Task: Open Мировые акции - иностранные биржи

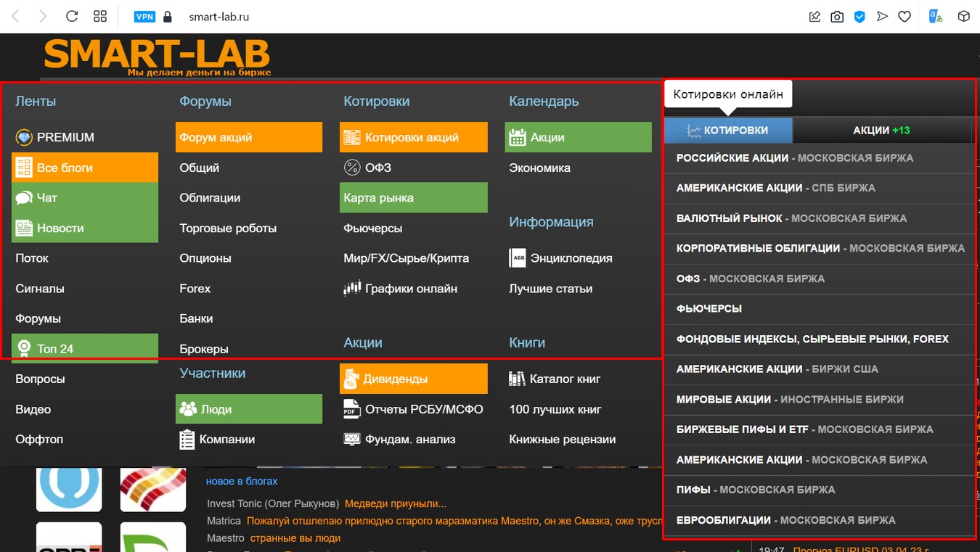Action: pos(819,399)
